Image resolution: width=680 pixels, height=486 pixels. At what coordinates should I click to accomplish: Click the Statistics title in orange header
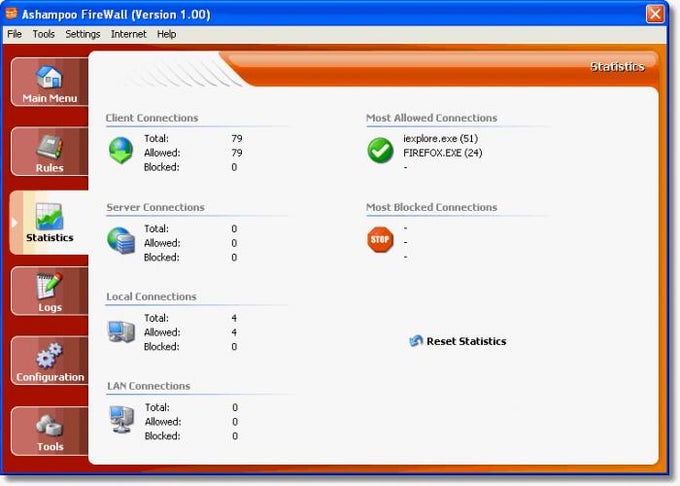pyautogui.click(x=617, y=66)
